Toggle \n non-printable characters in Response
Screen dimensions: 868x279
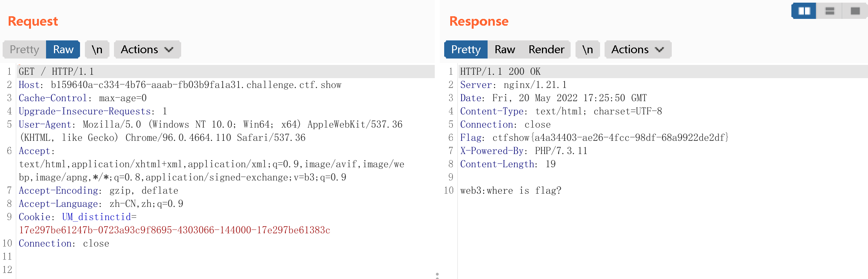click(587, 49)
